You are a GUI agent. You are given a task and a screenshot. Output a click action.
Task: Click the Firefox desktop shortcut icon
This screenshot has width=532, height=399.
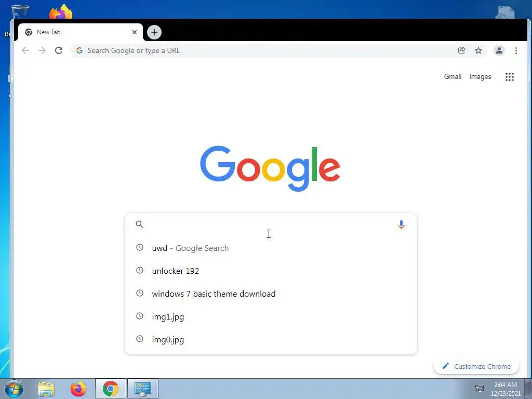(61, 11)
